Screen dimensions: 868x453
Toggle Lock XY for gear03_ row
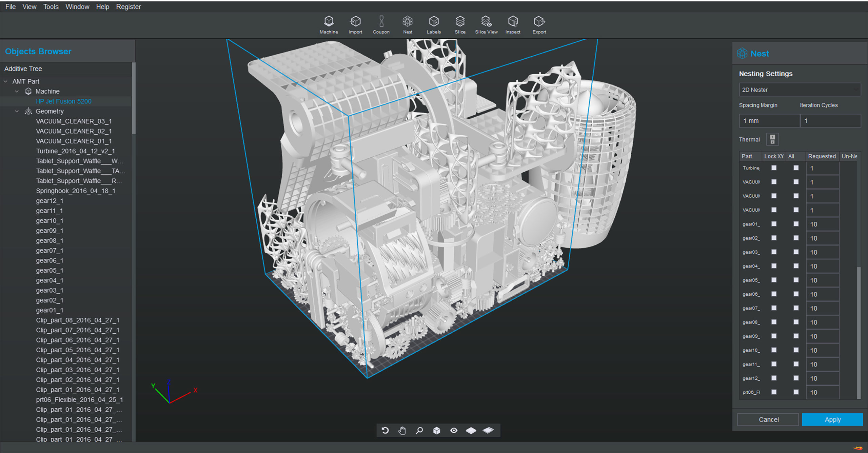774,252
